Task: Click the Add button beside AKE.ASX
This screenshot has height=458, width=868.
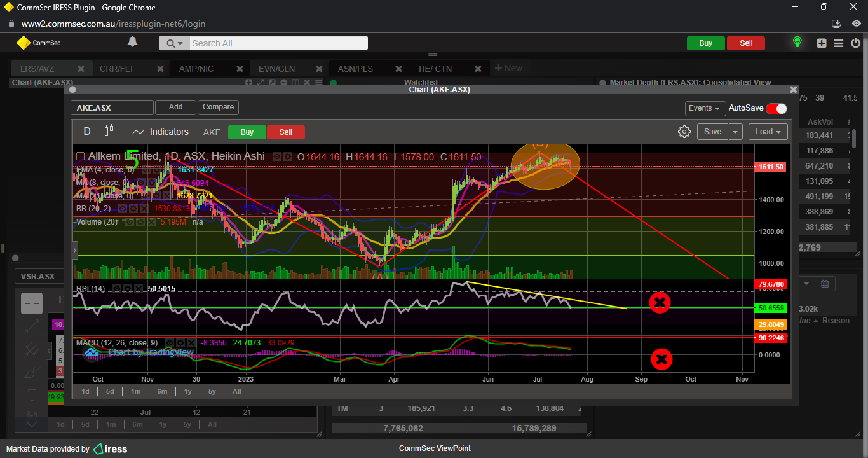Action: coord(175,107)
